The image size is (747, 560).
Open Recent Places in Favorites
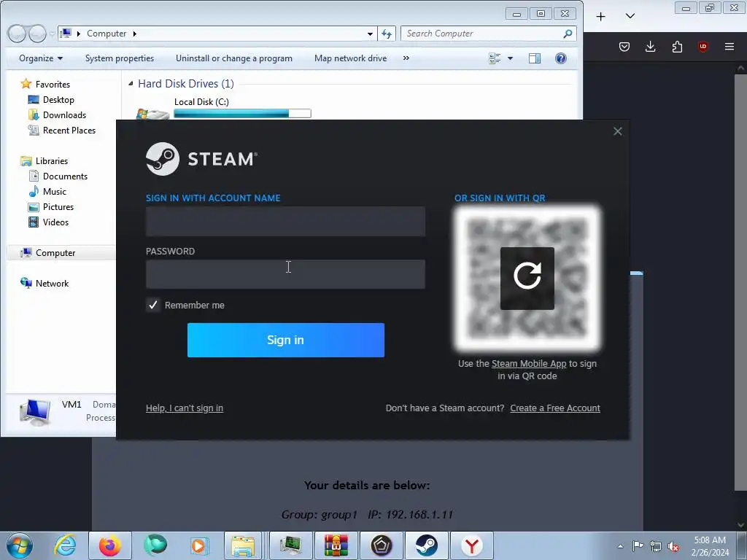69,130
